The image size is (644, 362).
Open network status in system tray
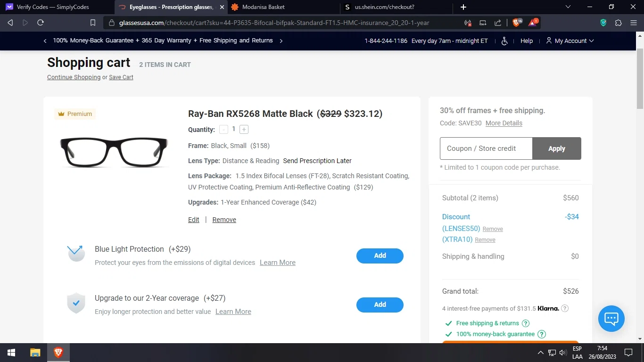[x=552, y=353]
